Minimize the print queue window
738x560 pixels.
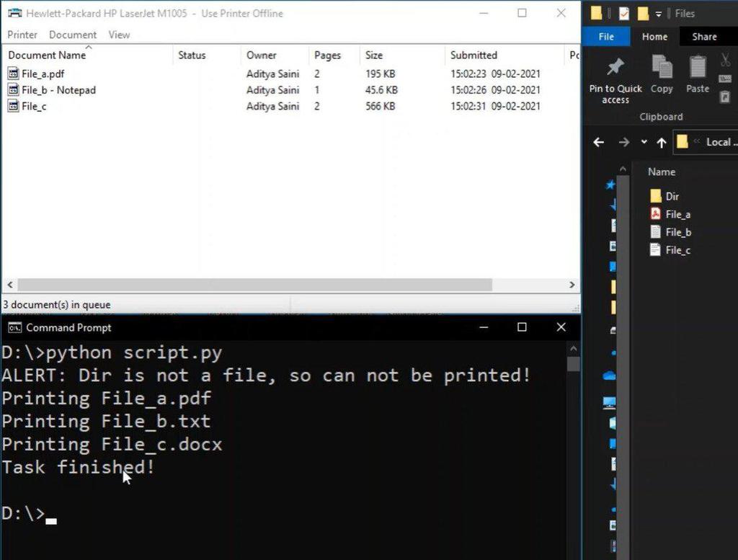coord(484,13)
